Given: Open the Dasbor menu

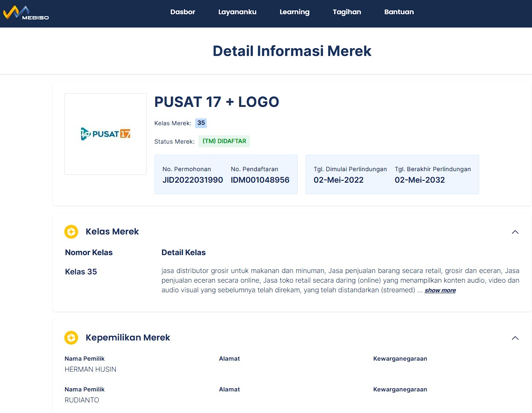Looking at the screenshot, I should tap(182, 12).
